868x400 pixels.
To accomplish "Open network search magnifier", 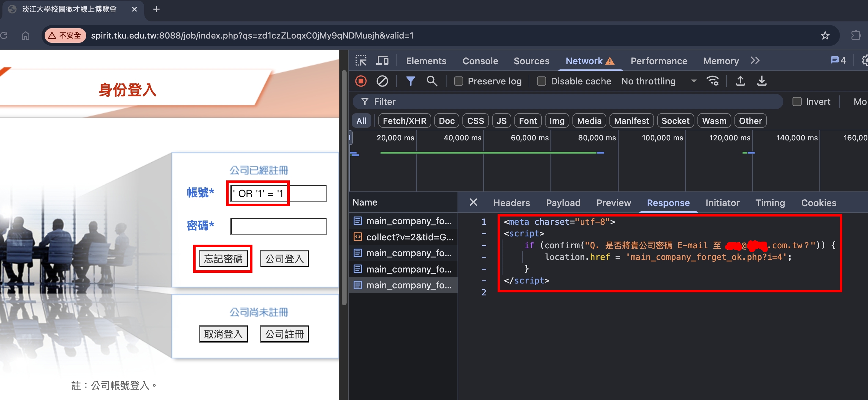I will pos(432,81).
